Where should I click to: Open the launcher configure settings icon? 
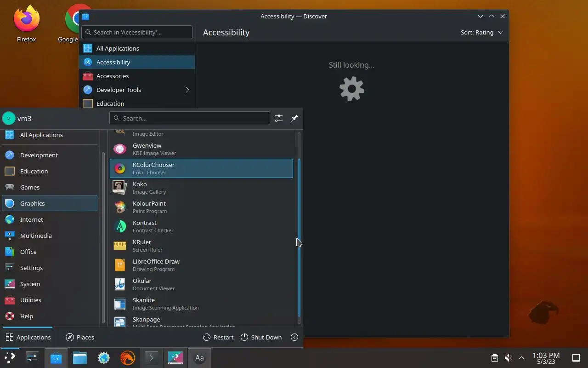(x=279, y=118)
